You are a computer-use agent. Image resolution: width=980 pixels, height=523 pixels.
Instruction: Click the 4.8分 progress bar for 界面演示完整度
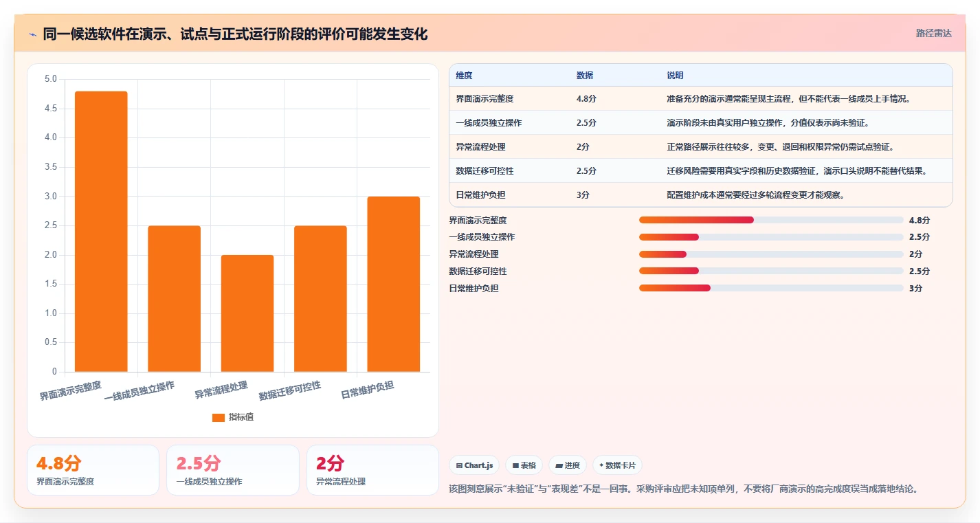[771, 220]
